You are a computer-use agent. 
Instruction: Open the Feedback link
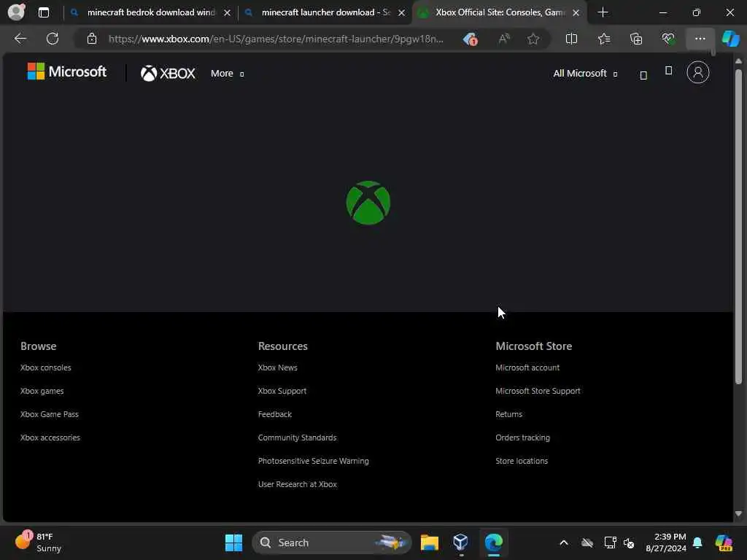[275, 414]
